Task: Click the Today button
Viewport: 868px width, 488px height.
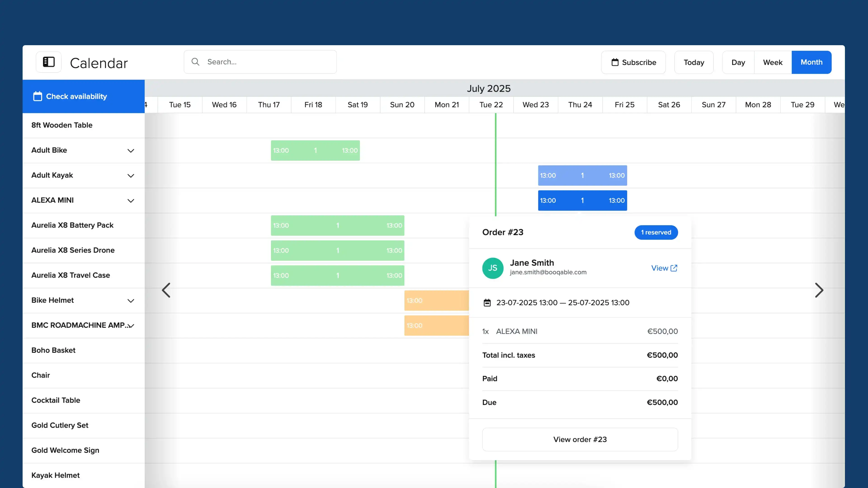Action: [x=694, y=62]
